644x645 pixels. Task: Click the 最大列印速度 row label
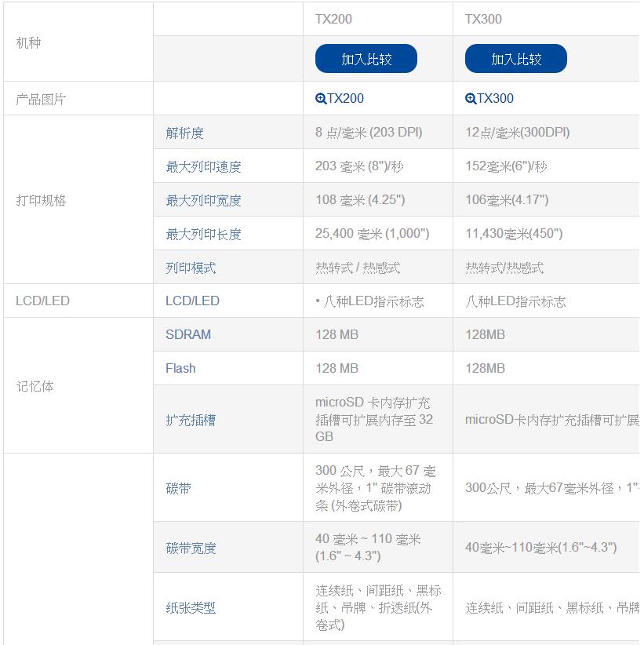point(203,166)
